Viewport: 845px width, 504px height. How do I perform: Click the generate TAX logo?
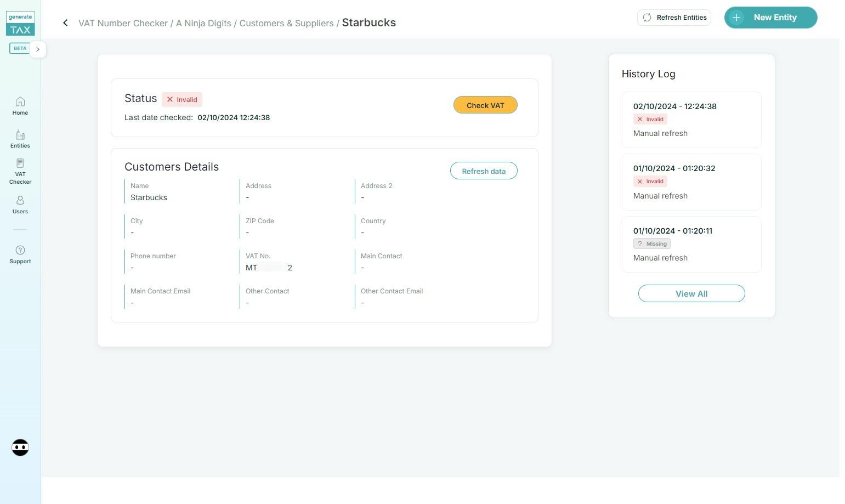click(x=20, y=24)
